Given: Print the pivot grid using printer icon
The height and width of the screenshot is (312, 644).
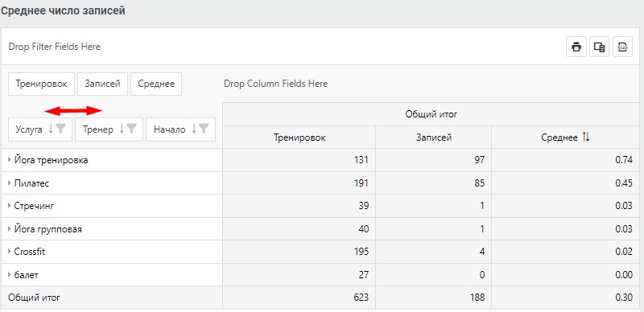Looking at the screenshot, I should (576, 47).
